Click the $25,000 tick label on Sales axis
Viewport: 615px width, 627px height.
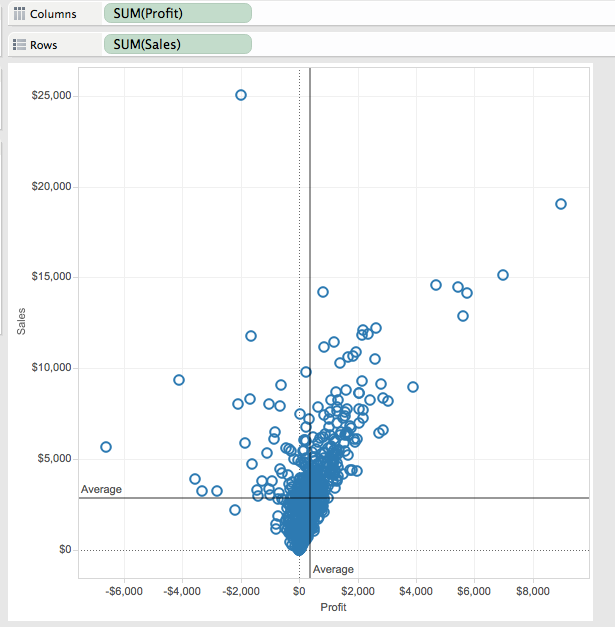point(51,96)
